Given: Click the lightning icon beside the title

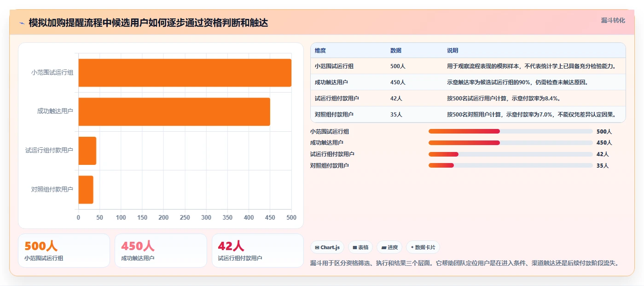Looking at the screenshot, I should [22, 23].
